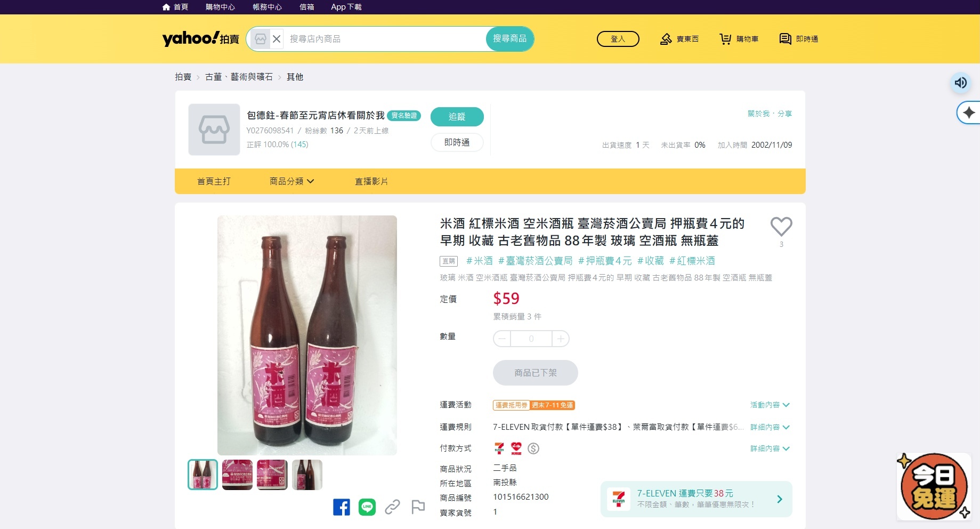Expand the 商品分類 category dropdown

click(292, 181)
